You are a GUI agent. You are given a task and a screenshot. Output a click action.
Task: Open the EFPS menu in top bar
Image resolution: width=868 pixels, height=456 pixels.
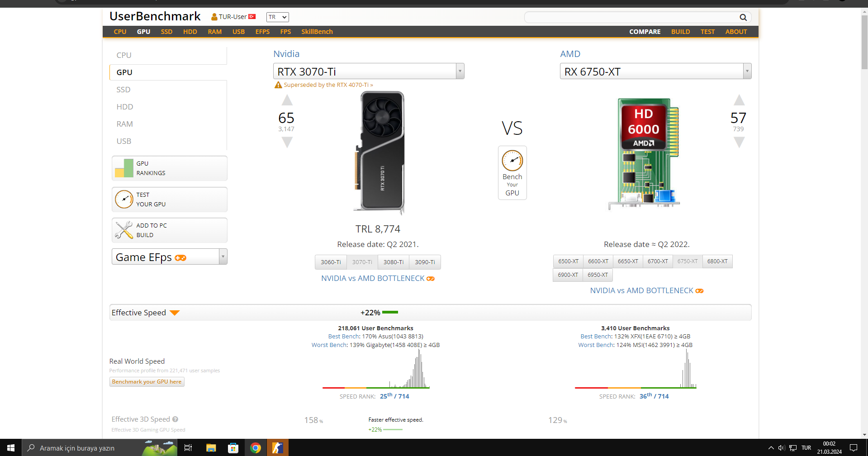click(262, 32)
